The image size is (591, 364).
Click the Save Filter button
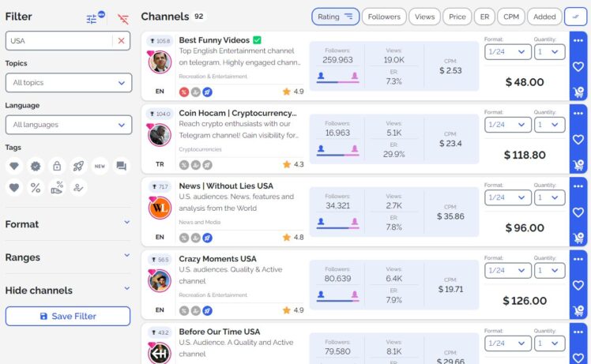[68, 316]
